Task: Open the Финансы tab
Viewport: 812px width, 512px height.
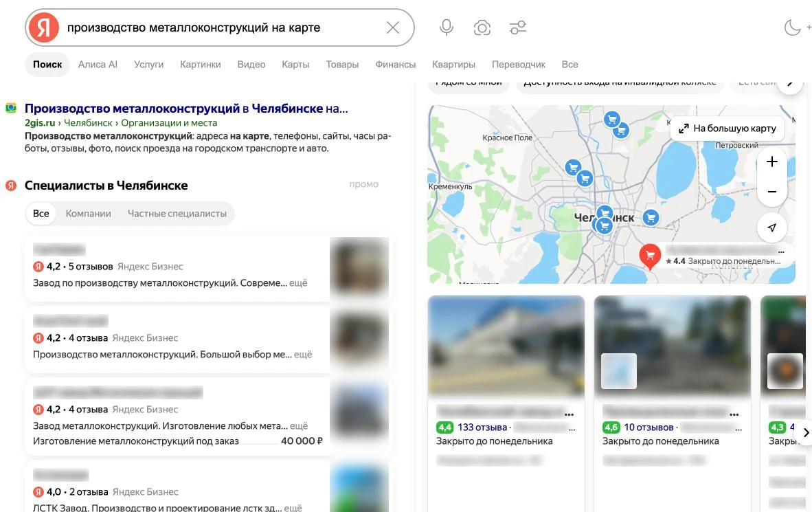Action: [x=395, y=65]
